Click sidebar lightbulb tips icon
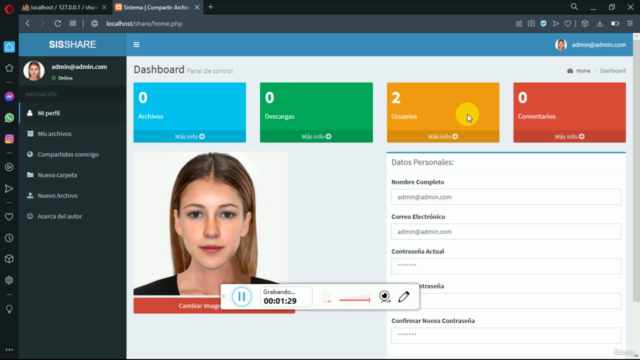 click(9, 309)
